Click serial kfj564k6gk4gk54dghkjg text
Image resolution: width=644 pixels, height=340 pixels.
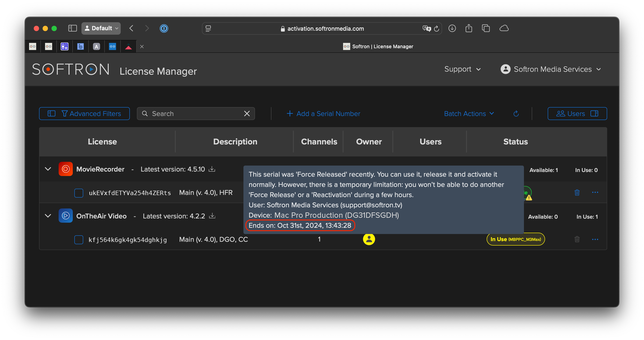128,240
